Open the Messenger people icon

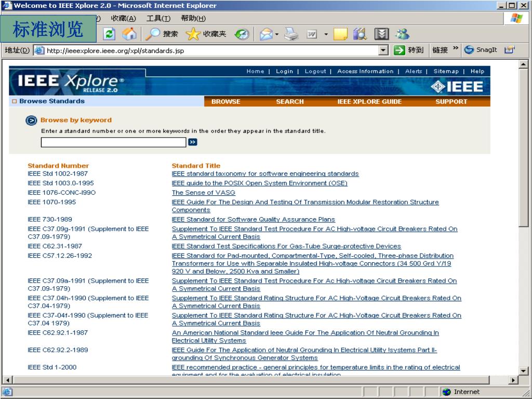(403, 34)
